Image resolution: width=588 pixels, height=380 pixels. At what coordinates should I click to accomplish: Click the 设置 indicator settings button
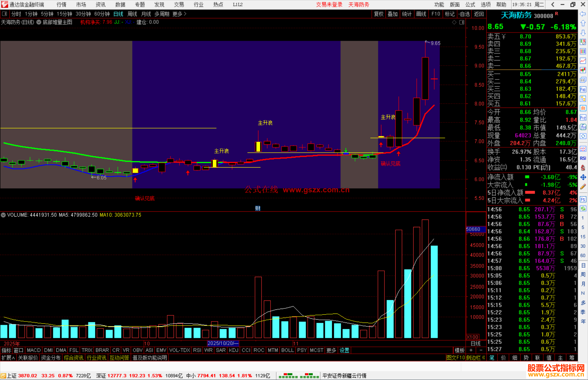[344, 350]
